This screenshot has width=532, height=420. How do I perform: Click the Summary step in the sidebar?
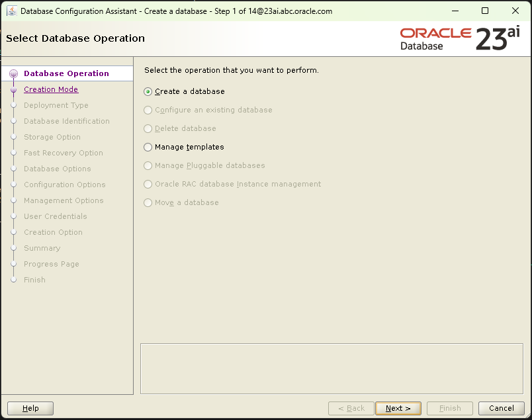point(42,248)
